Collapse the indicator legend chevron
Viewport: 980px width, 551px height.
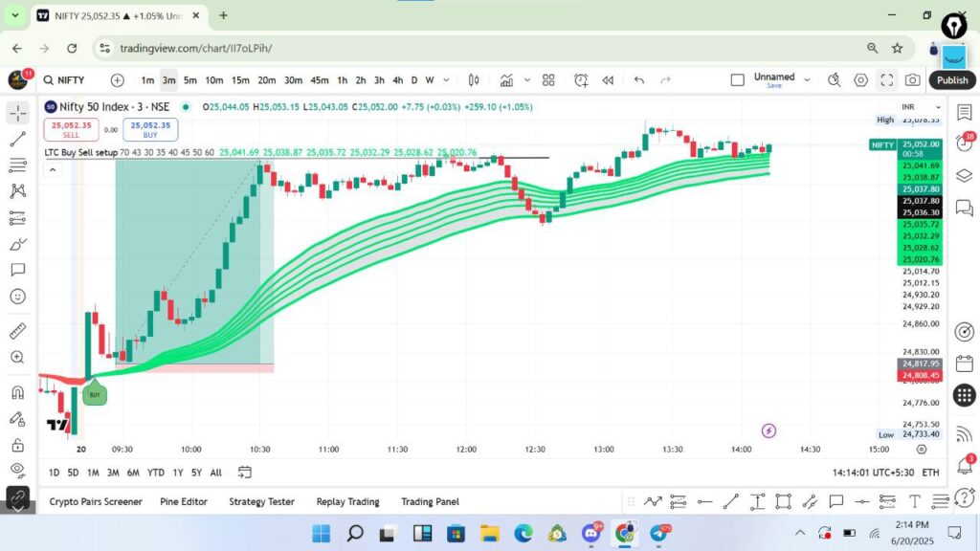53,170
